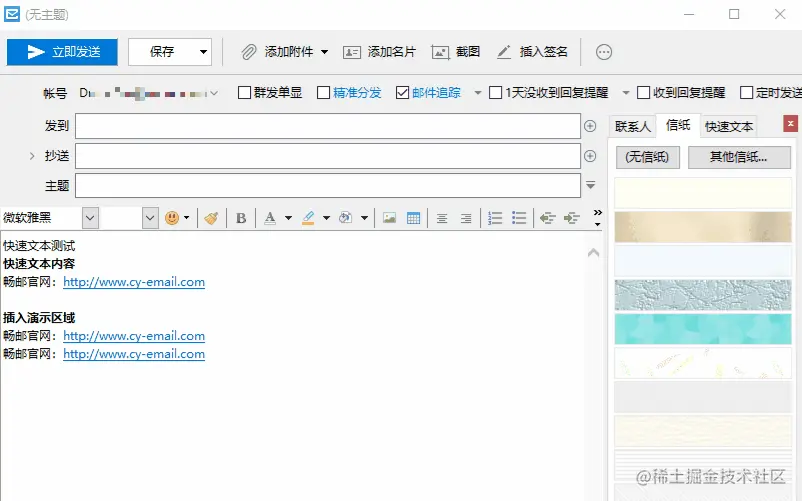Open the highlight color dropdown arrow
This screenshot has width=802, height=501.
pyautogui.click(x=326, y=218)
